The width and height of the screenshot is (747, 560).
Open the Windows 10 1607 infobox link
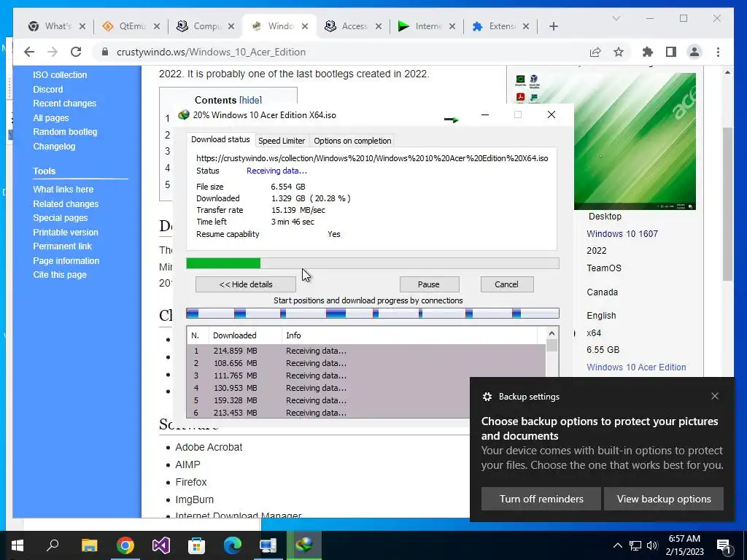622,234
